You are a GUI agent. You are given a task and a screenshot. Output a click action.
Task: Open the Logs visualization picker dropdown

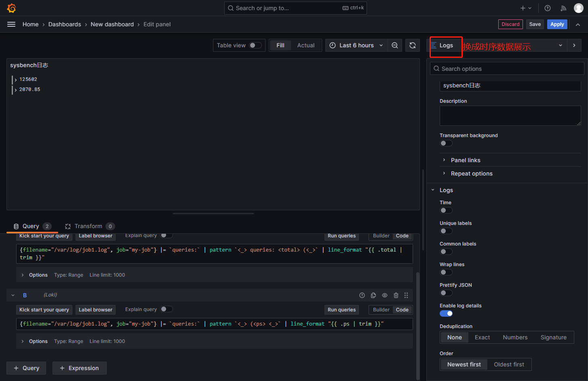pos(497,45)
